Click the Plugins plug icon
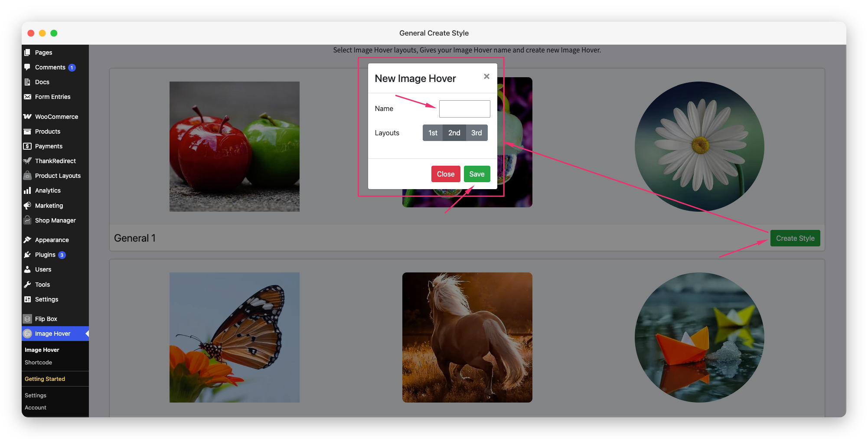Viewport: 868px width, 439px height. point(27,255)
